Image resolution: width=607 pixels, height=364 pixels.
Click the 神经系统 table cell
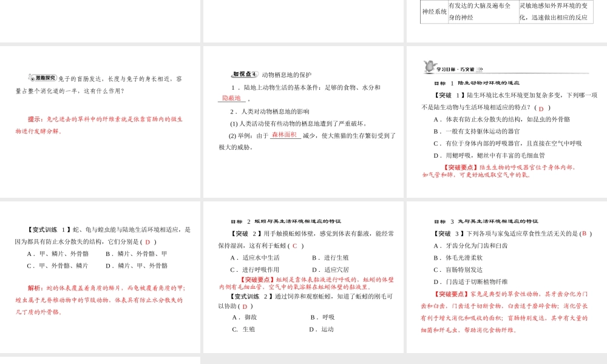435,12
